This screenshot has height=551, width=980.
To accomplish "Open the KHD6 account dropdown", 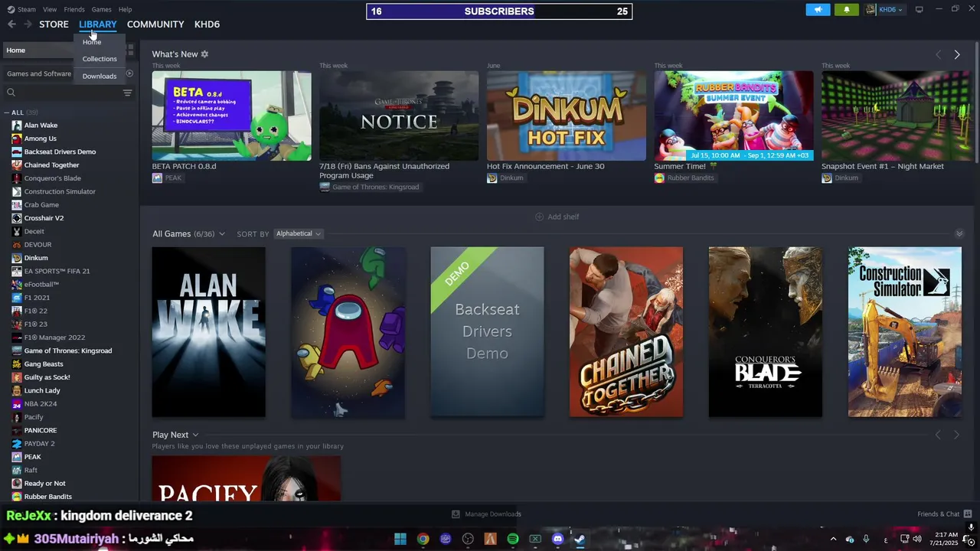I will click(886, 10).
